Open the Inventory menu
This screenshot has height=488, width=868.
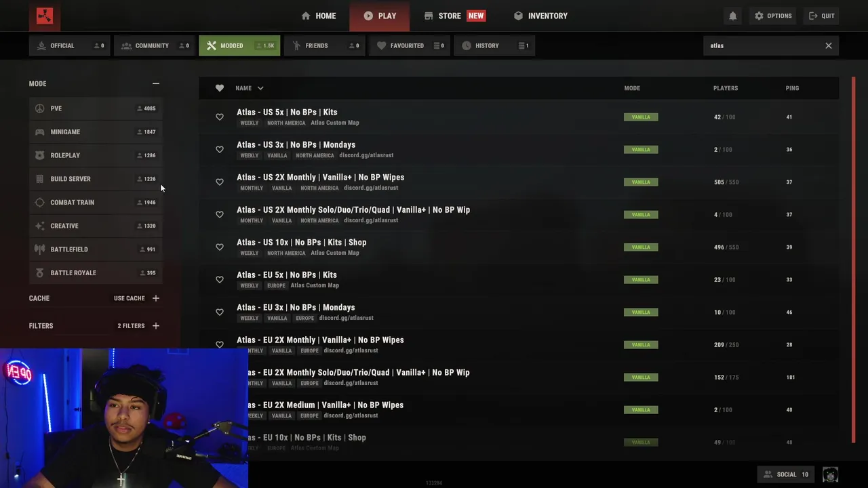tap(540, 16)
